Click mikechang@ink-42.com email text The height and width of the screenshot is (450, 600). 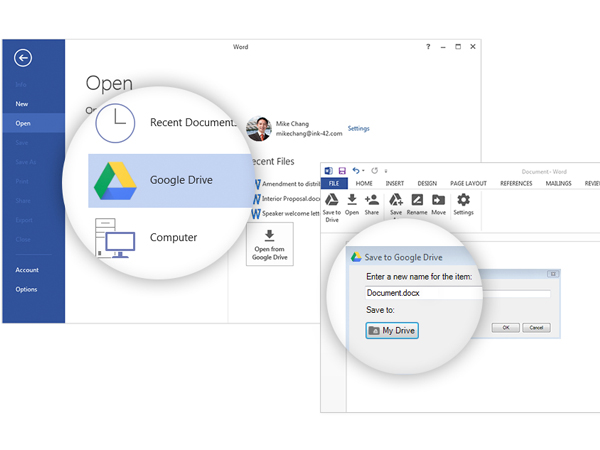pos(309,134)
